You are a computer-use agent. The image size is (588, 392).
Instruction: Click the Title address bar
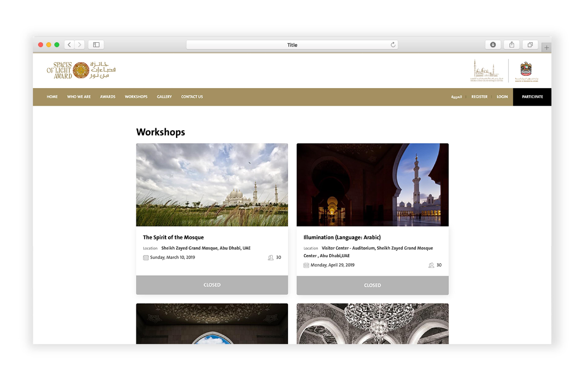(292, 45)
